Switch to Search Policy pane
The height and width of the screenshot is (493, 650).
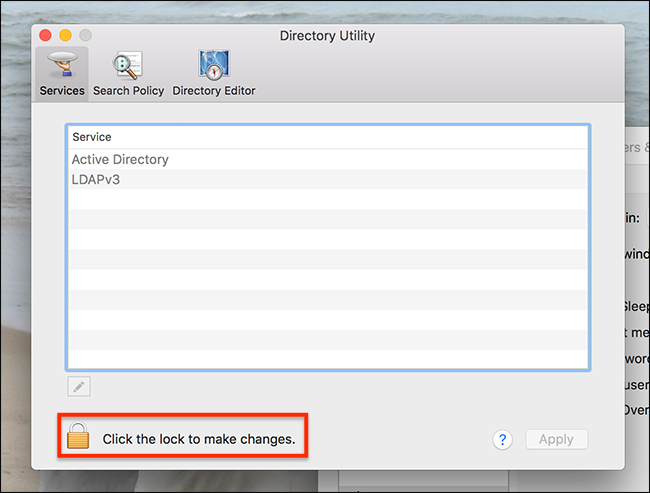pos(128,74)
